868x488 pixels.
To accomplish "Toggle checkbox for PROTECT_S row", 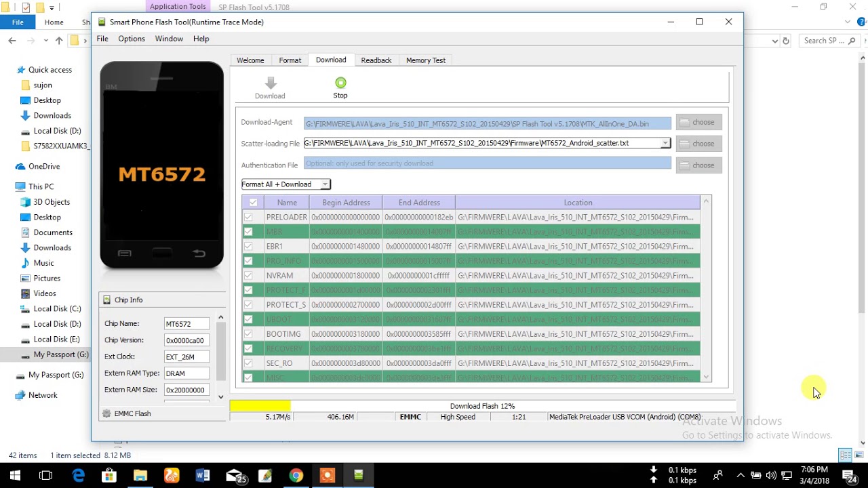I will click(248, 305).
